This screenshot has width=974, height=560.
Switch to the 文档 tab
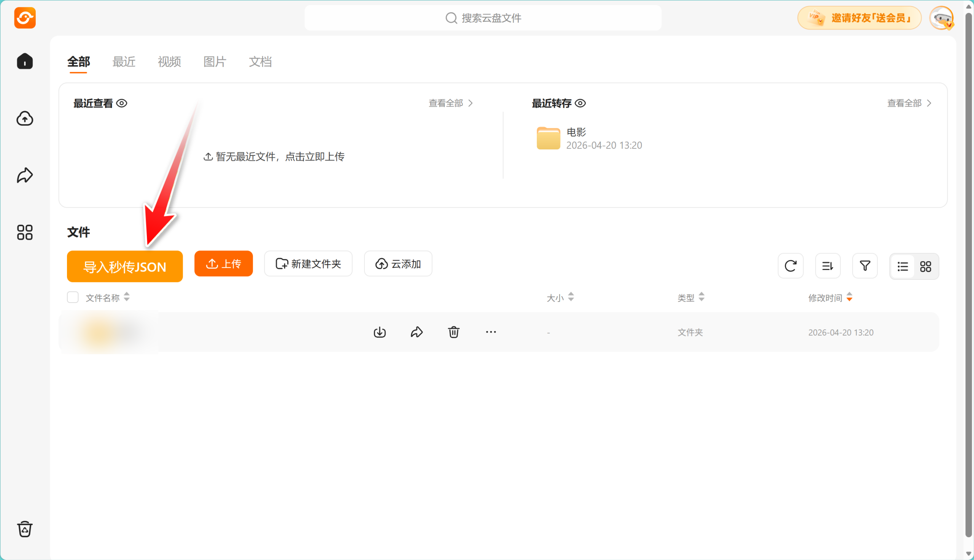pyautogui.click(x=260, y=62)
